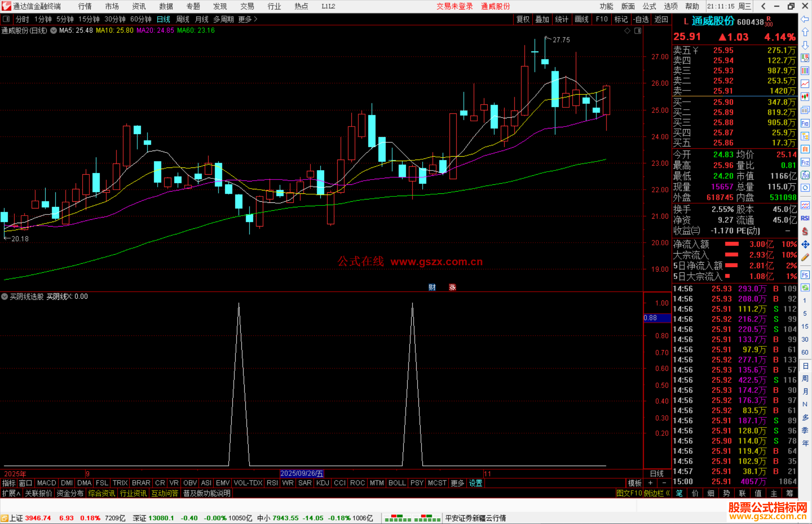
Task: Click the red trend line chart sidebar icon
Action: point(804,84)
